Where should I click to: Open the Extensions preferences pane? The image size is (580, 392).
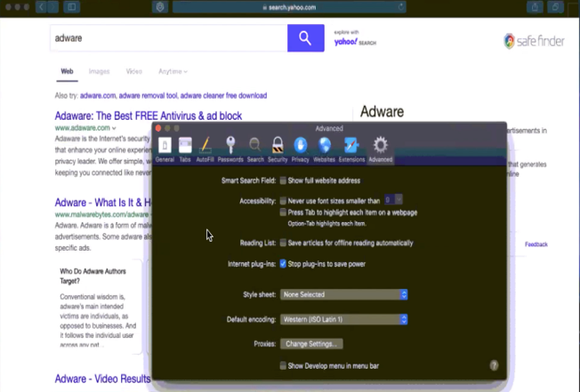point(351,149)
